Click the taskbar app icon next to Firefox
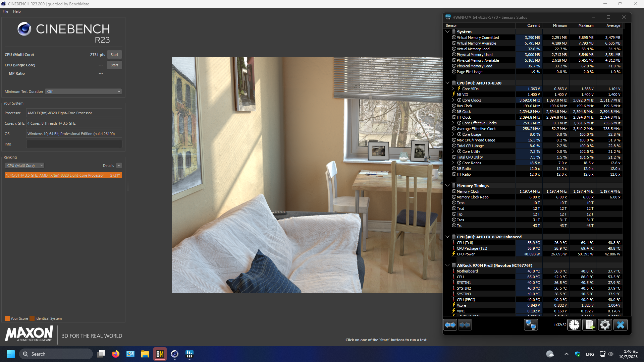This screenshot has width=644, height=362. pyautogui.click(x=130, y=354)
